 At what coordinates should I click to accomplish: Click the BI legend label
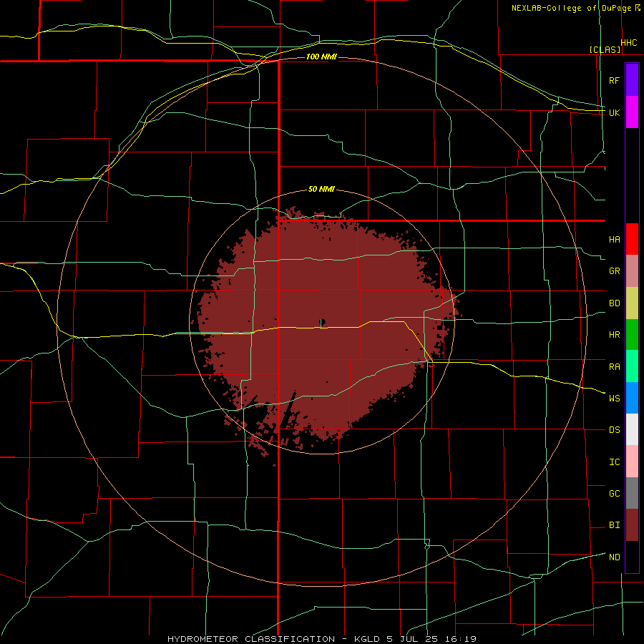pos(614,525)
